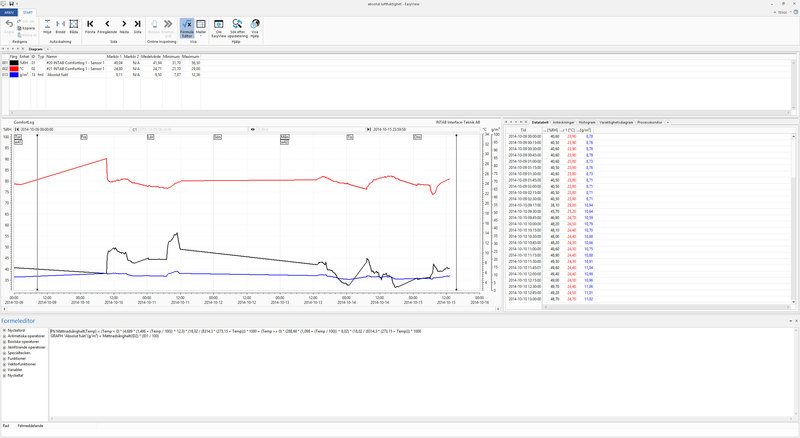
Task: Toggle the Formula Editor view
Action: pyautogui.click(x=187, y=28)
